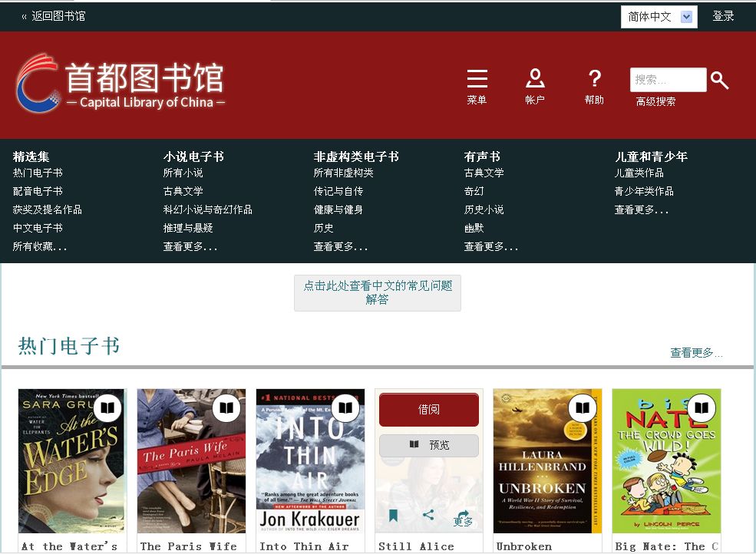The image size is (756, 554).
Task: Open the 简体中文 language dropdown
Action: 659,17
